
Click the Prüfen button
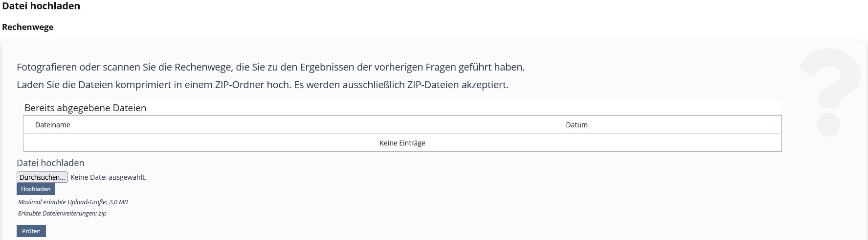pyautogui.click(x=31, y=231)
